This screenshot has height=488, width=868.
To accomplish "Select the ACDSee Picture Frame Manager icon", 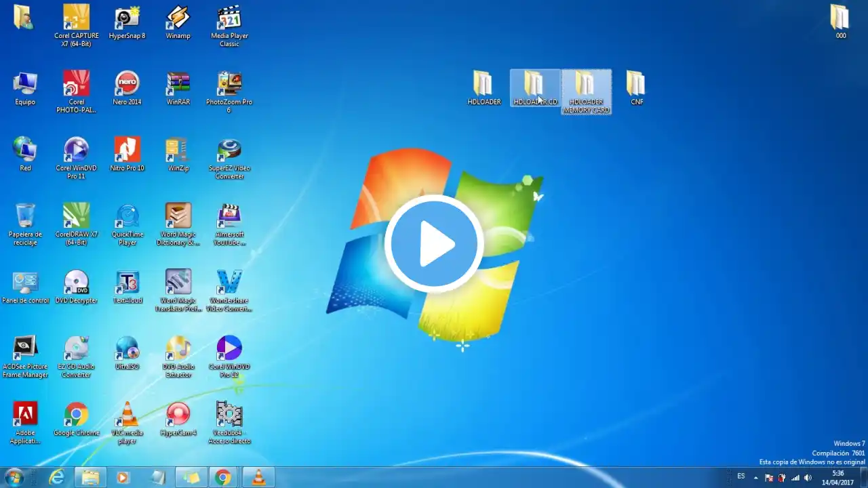I will click(x=25, y=357).
